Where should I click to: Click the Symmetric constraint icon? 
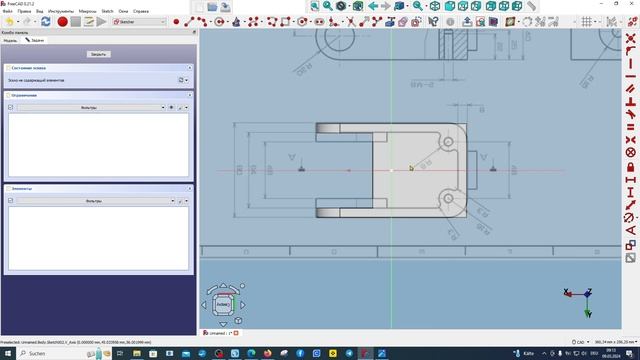pyautogui.click(x=631, y=140)
